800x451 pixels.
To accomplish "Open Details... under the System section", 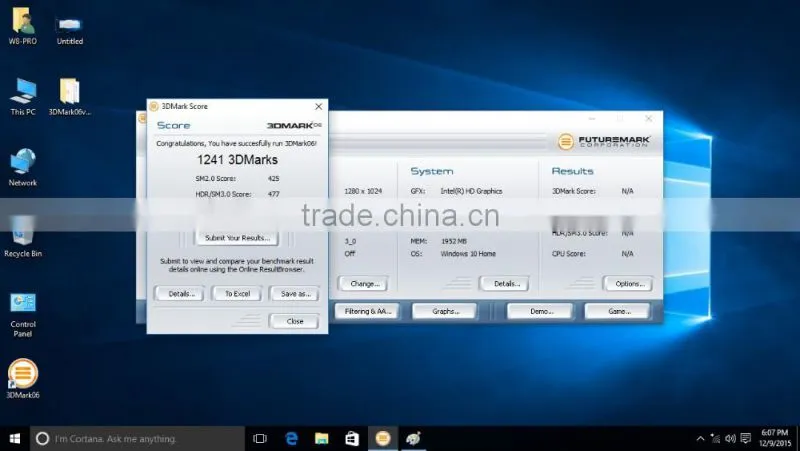I will tap(505, 284).
